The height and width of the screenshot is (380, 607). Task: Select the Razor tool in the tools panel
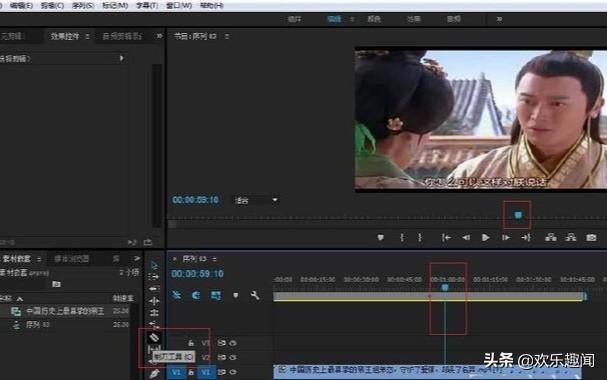(x=154, y=337)
